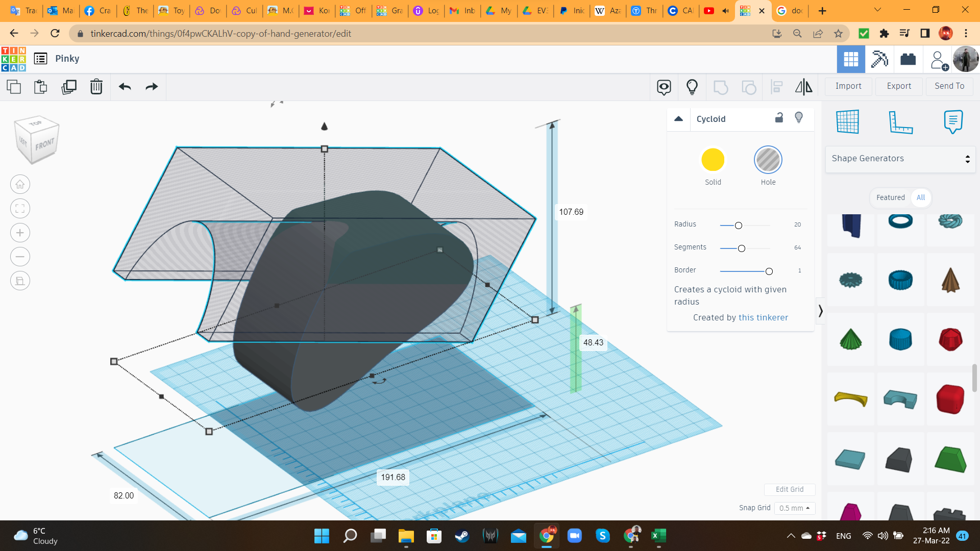Click the Duplicate and repeat icon

(x=68, y=87)
